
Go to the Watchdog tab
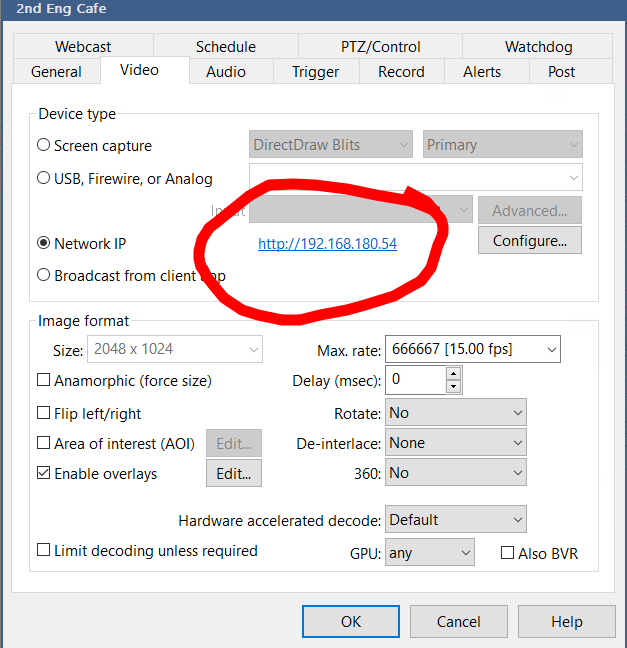coord(540,47)
